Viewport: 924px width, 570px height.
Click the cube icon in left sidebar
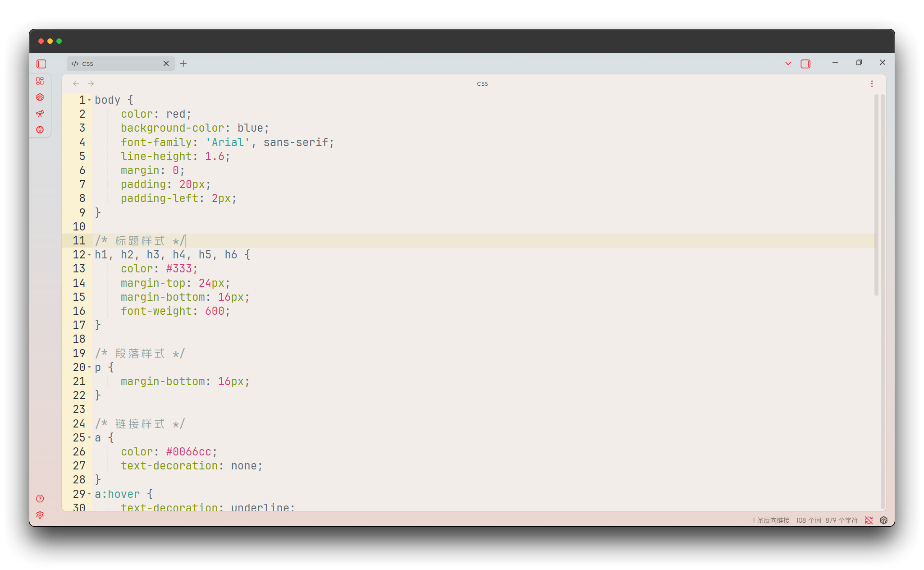tap(40, 97)
